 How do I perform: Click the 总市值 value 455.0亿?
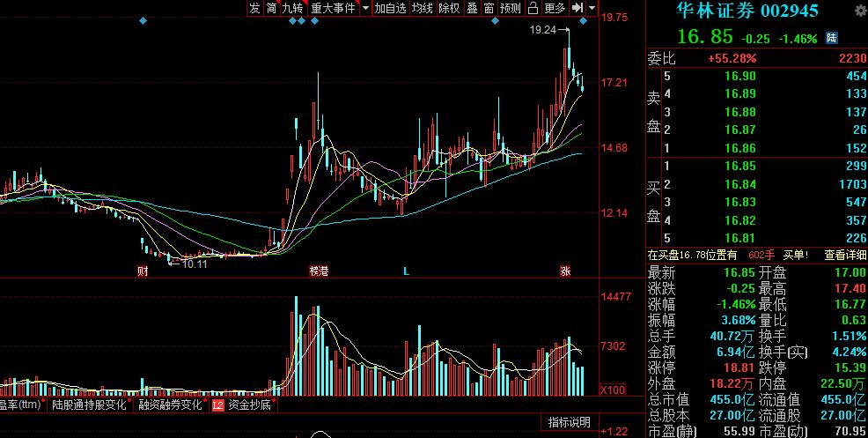tap(732, 399)
